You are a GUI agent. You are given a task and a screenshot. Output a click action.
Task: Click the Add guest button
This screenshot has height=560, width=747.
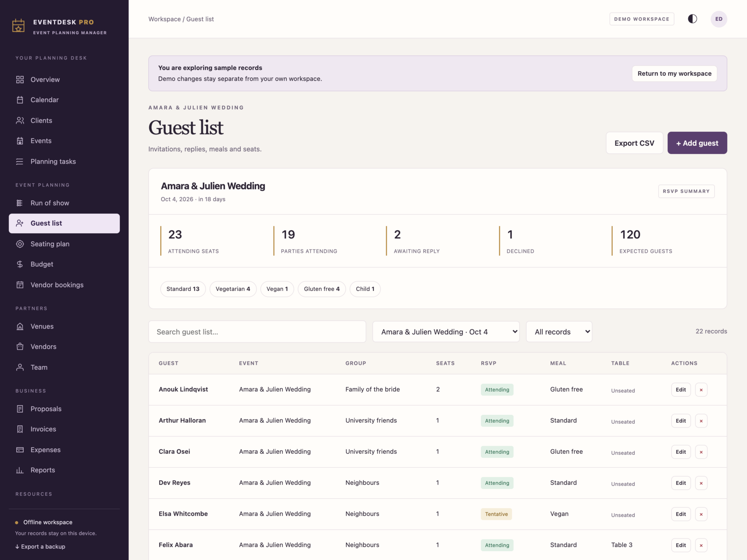pos(697,143)
